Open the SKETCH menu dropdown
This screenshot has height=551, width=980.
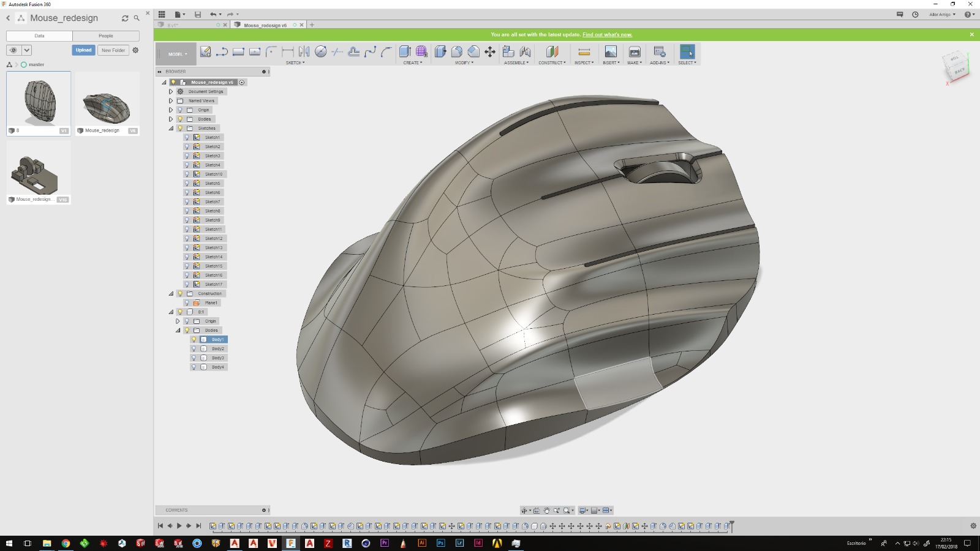(x=295, y=62)
